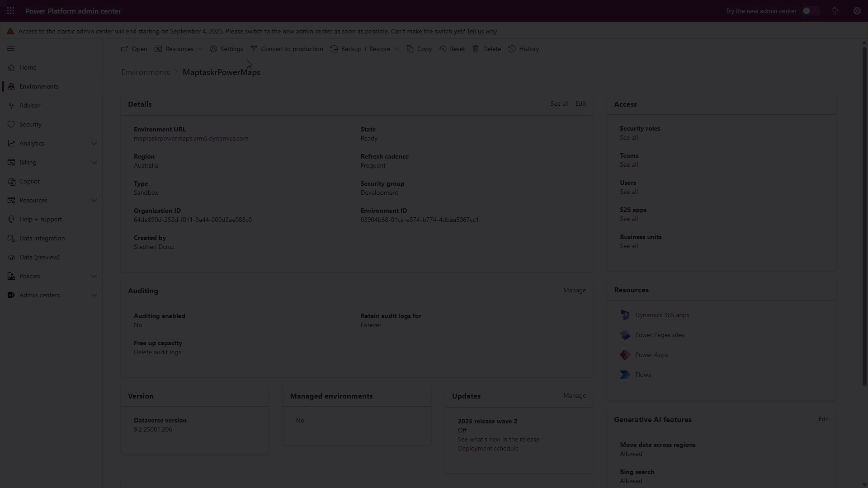Open the admin center settings gear
This screenshot has width=868, height=488.
click(857, 11)
